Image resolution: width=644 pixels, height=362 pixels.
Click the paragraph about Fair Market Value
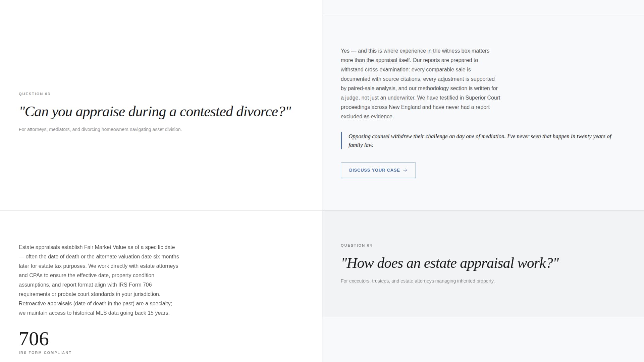coord(99,280)
